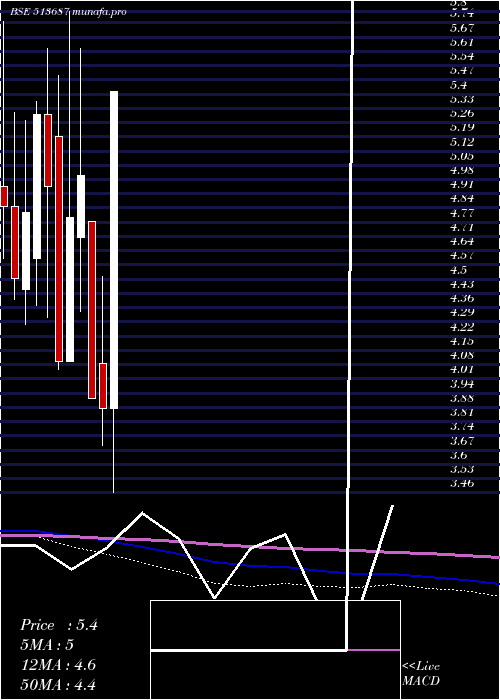Click the 5MA : 5 readout
This screenshot has height=700, width=500.
pos(47,645)
